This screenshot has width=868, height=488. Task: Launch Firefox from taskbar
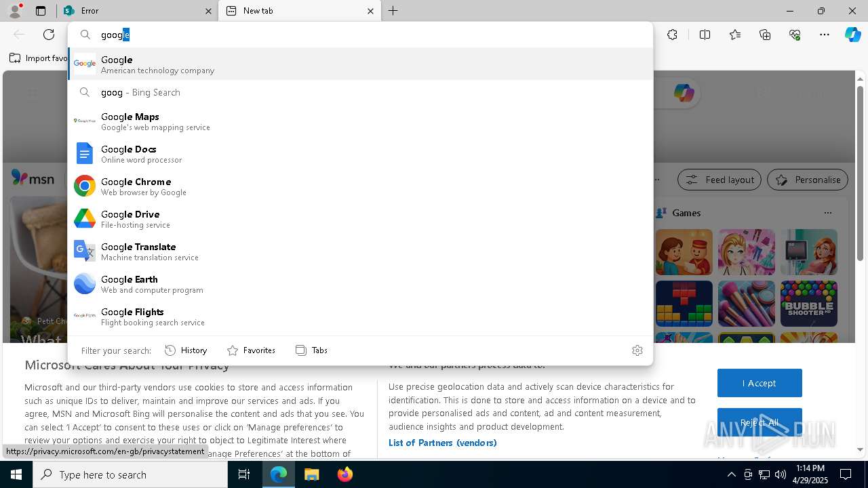[x=344, y=474]
